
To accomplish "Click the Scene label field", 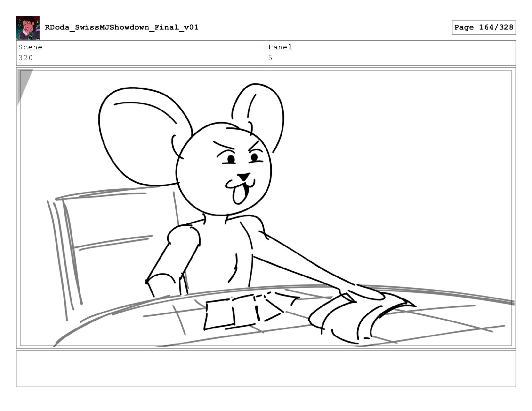I will click(141, 53).
